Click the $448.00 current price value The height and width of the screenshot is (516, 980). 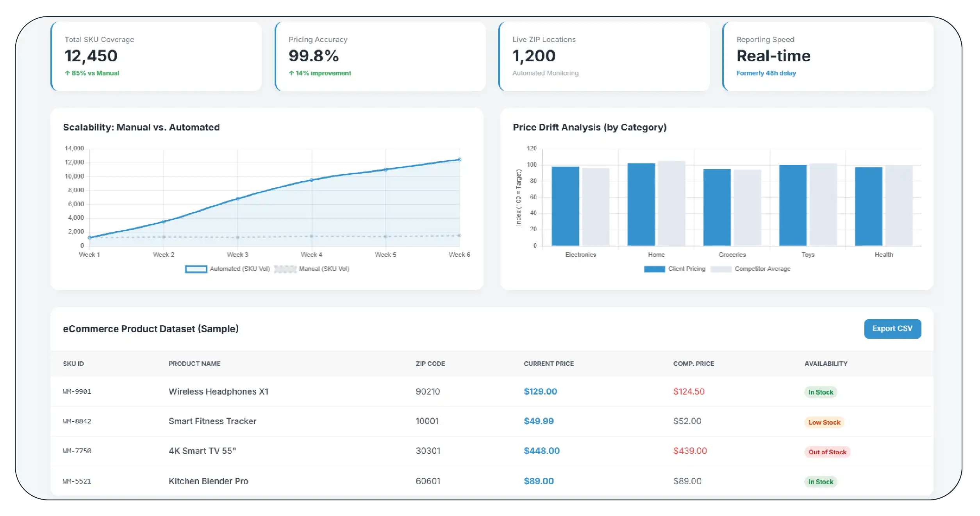click(541, 451)
